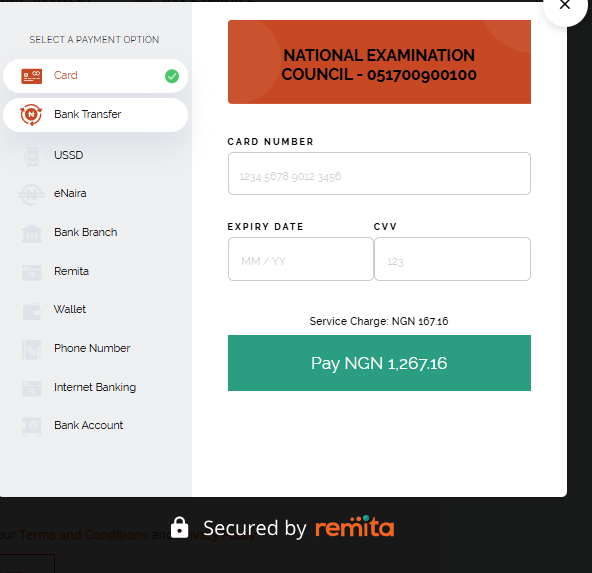Viewport: 592px width, 573px height.
Task: Click the green checkmark on Card option
Action: point(172,76)
